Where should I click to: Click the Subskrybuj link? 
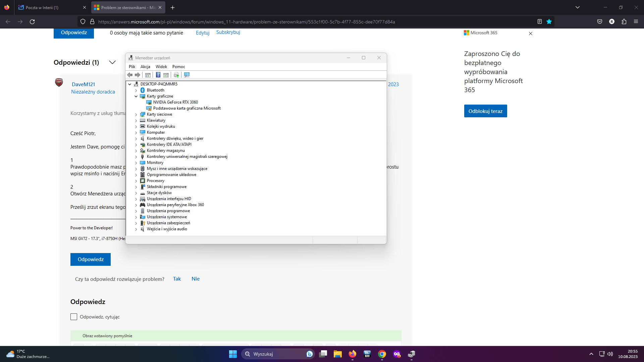tap(228, 32)
